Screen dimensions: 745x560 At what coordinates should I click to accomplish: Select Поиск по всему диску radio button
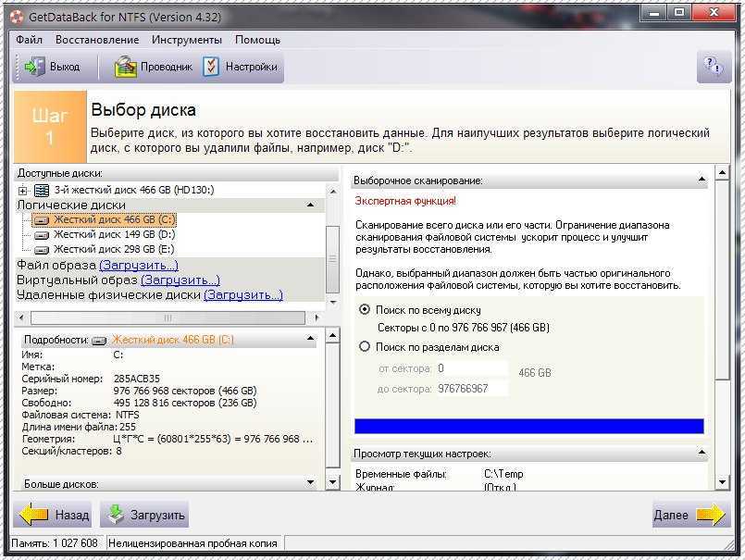(x=365, y=310)
